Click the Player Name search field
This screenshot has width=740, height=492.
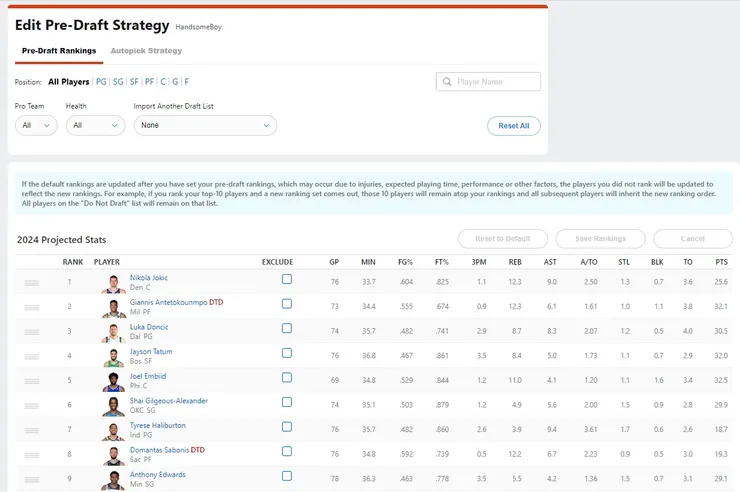[x=488, y=82]
